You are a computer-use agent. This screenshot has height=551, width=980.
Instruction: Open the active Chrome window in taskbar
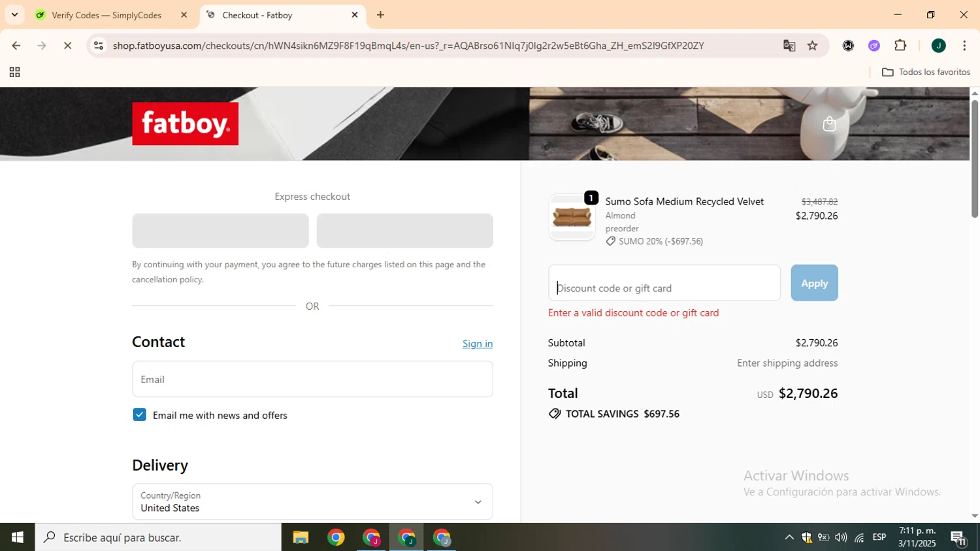406,537
